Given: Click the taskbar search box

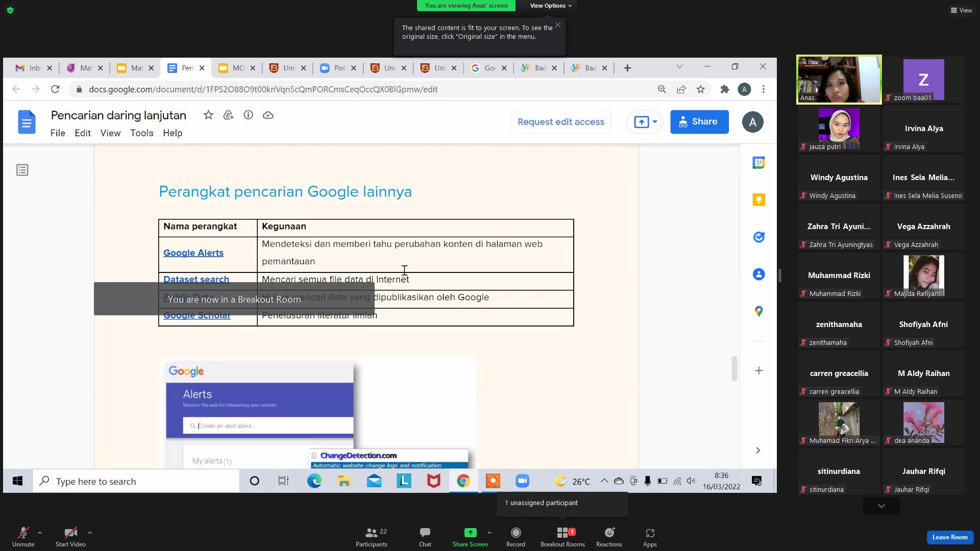Looking at the screenshot, I should tap(136, 481).
